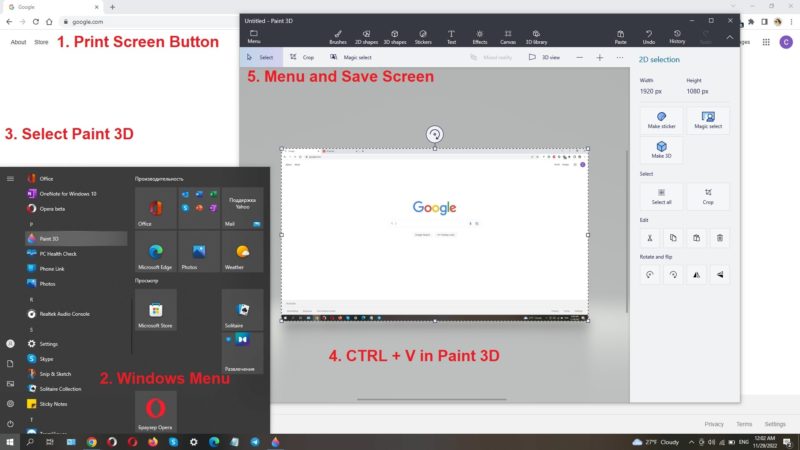Open the 3D library
Screen dimensions: 800x450
coord(537,37)
